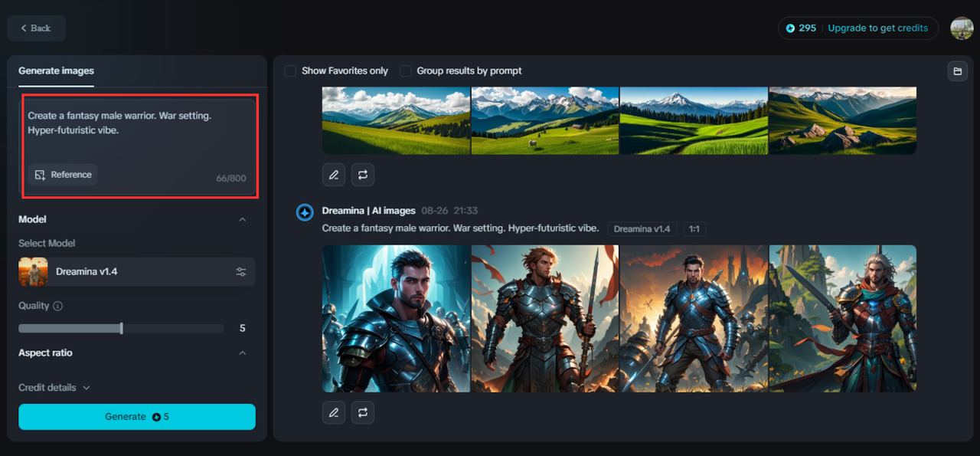The width and height of the screenshot is (980, 456).
Task: Open the folder icon in results panel
Action: [x=957, y=71]
